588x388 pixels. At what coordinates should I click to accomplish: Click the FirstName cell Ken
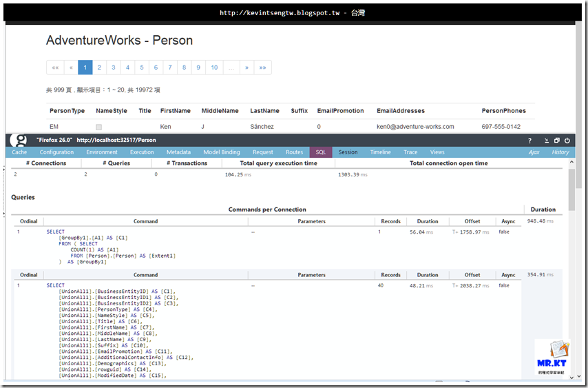pyautogui.click(x=165, y=126)
